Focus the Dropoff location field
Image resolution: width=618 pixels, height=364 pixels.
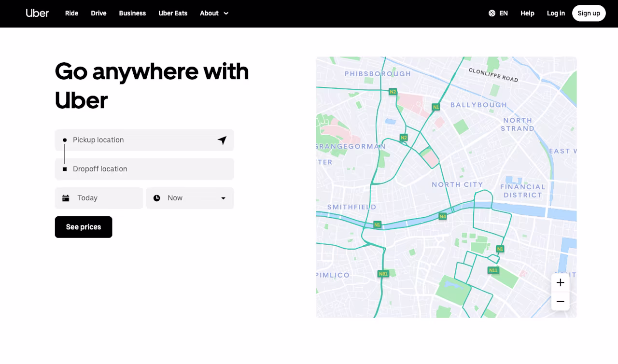[x=144, y=169]
